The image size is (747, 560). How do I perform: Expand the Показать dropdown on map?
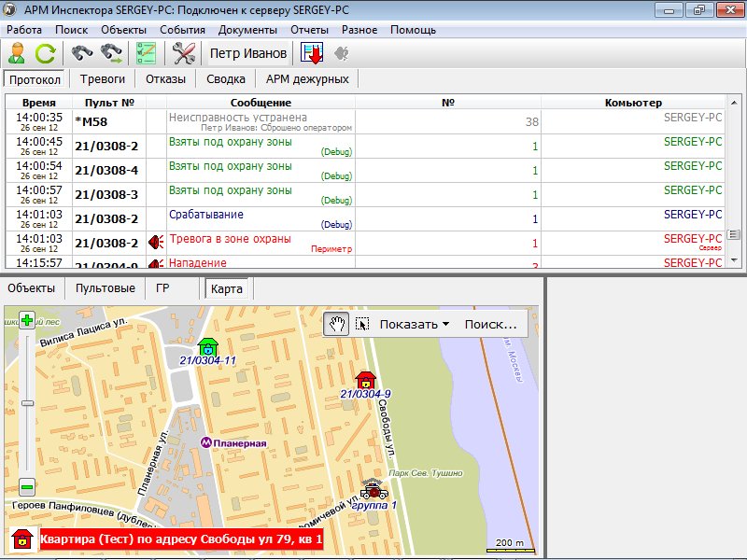(415, 324)
